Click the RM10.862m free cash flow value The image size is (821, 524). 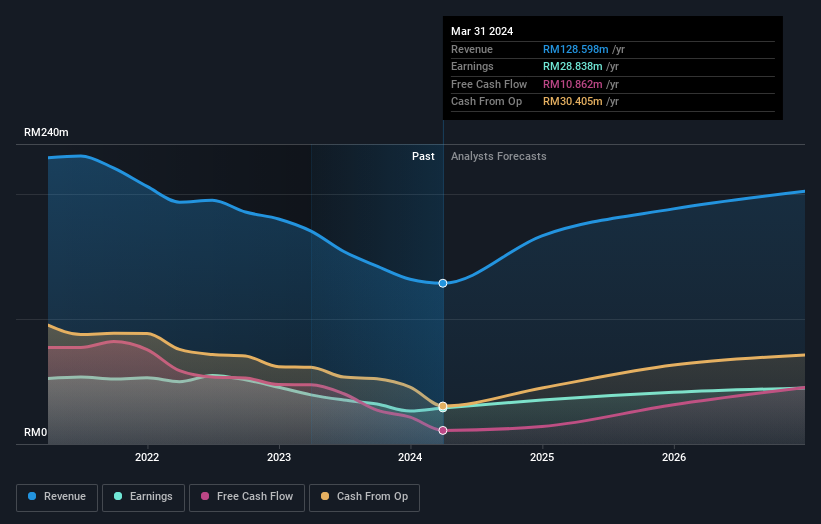[572, 84]
